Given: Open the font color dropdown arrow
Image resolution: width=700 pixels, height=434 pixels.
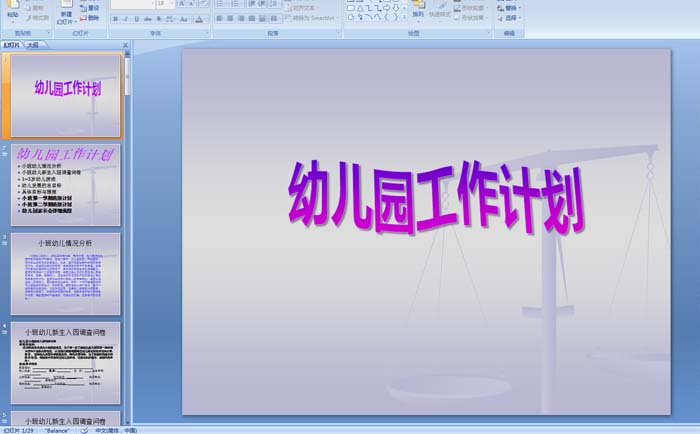Looking at the screenshot, I should tap(207, 19).
